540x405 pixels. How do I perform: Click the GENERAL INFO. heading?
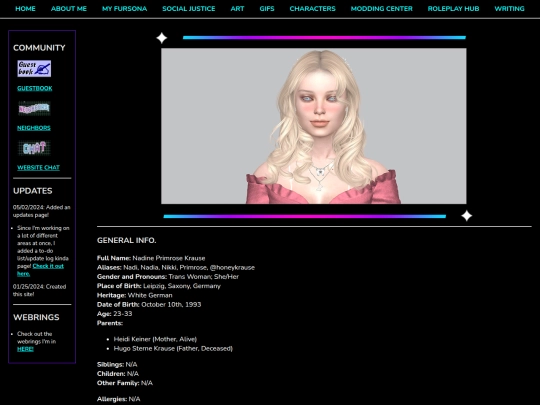click(x=126, y=240)
